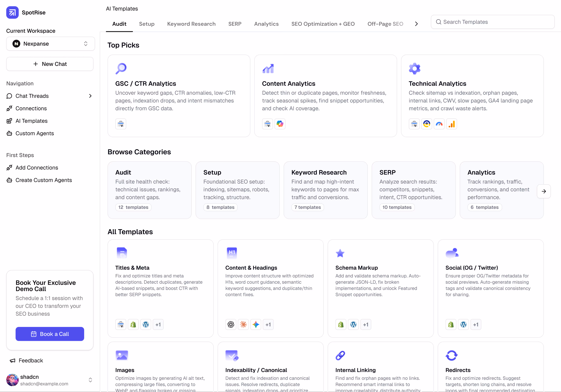Image resolution: width=561 pixels, height=392 pixels.
Task: Click the Copilot icon in Content Analytics
Action: (x=280, y=124)
